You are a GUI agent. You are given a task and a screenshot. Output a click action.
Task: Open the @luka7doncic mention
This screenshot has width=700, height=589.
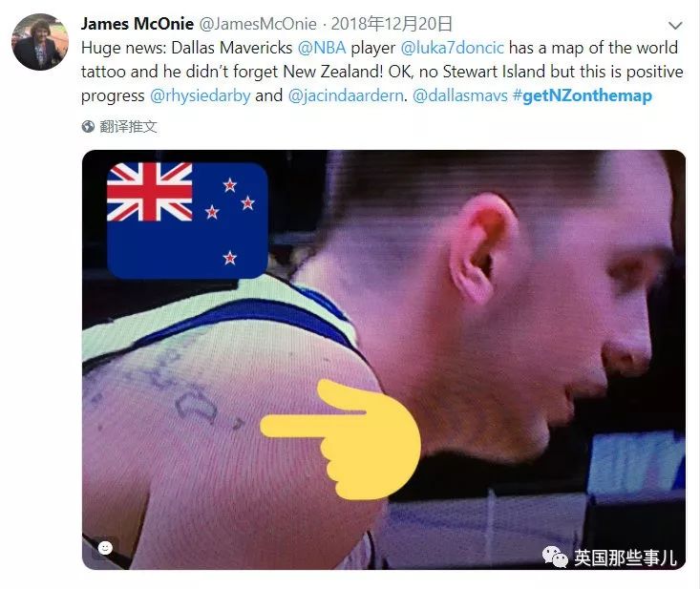click(453, 48)
